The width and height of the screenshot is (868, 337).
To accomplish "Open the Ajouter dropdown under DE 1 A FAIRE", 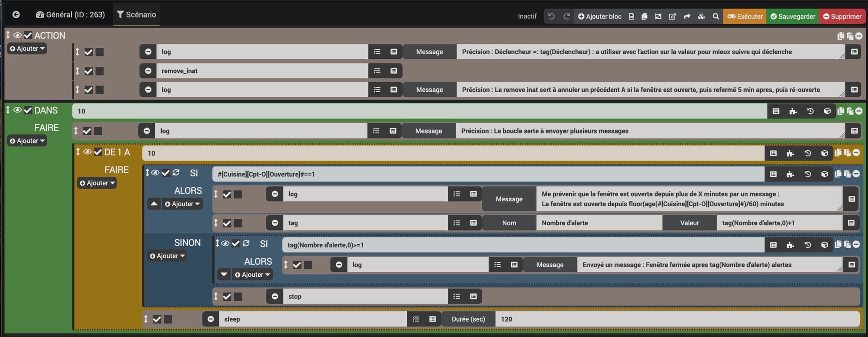I will tap(97, 183).
